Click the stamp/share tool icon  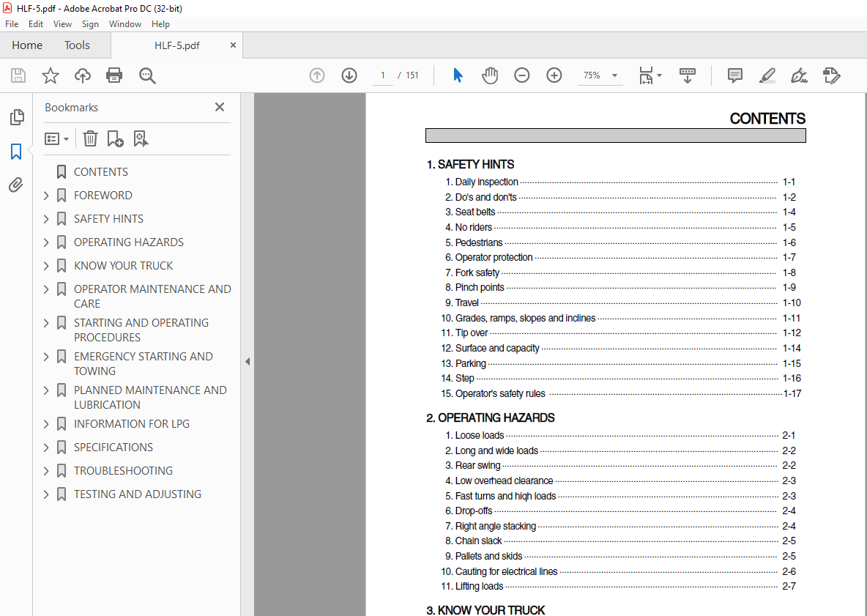tap(831, 75)
